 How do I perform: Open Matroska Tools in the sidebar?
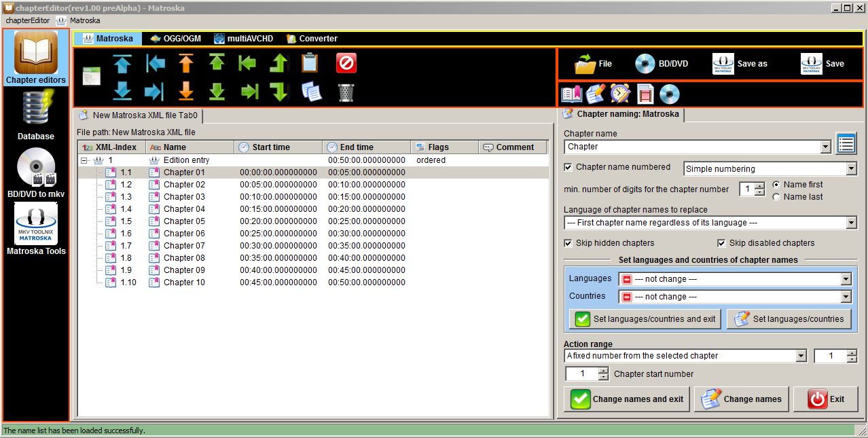pyautogui.click(x=36, y=230)
